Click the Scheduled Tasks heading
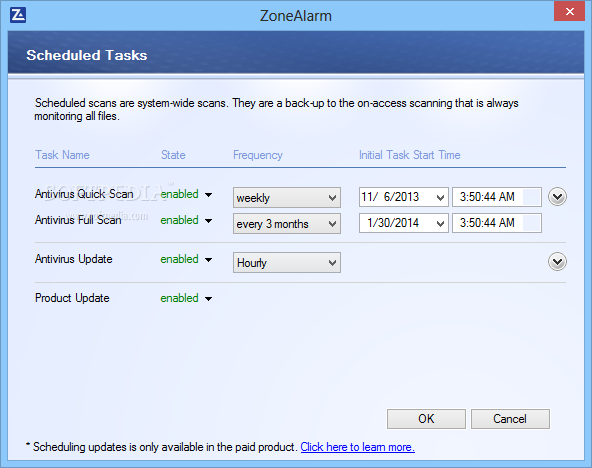Viewport: 592px width, 468px height. 87,55
